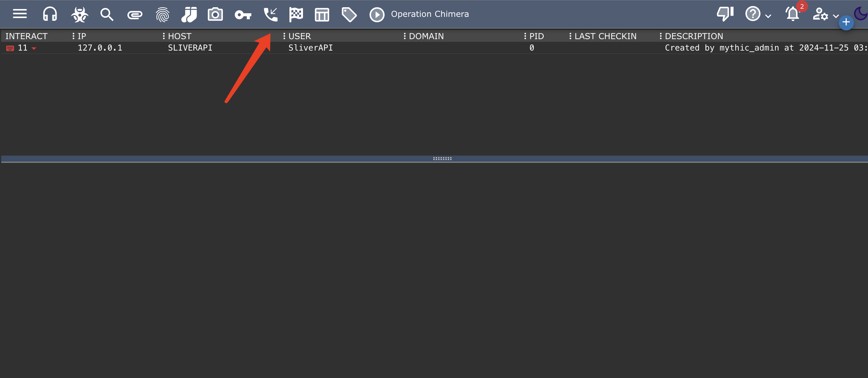Open the DOMAIN column options dots
868x378 pixels.
[x=404, y=36]
